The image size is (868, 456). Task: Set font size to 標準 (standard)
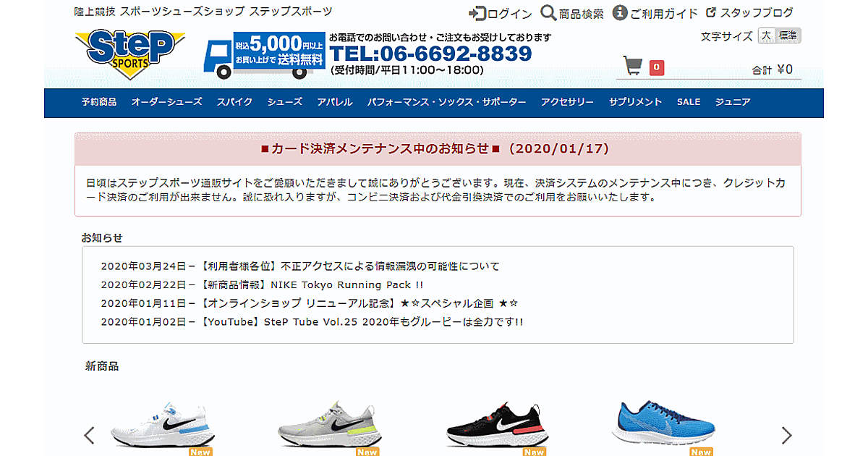pyautogui.click(x=788, y=35)
